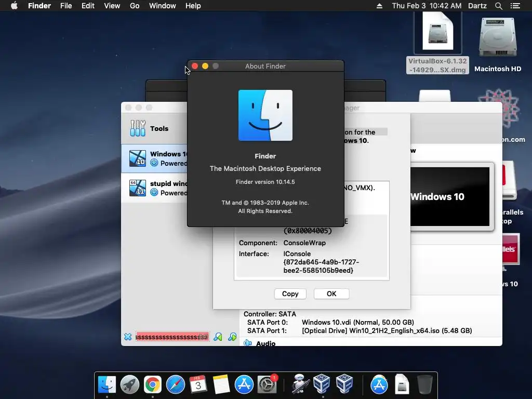Click the VirtualBox search input field
This screenshot has width=532, height=399.
click(x=172, y=337)
